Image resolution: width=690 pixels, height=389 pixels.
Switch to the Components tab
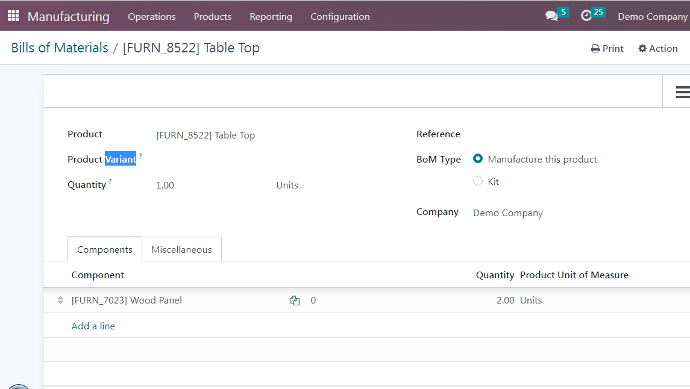105,250
